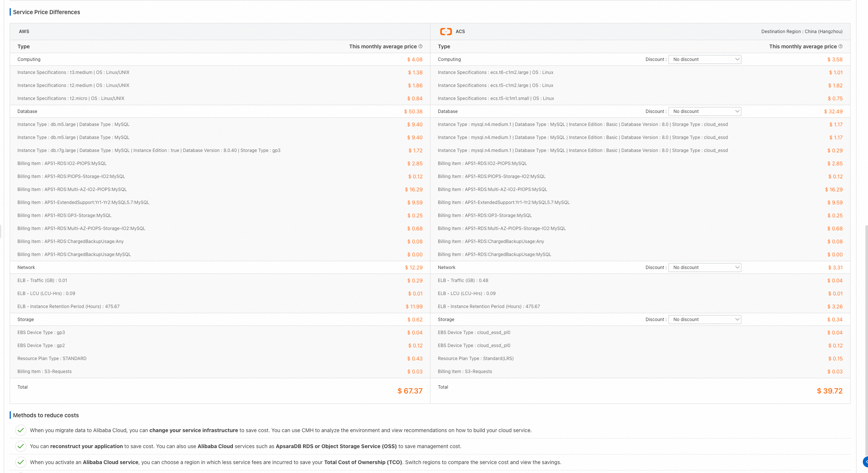Click the AWS Storage total $ 0.62
This screenshot has width=868, height=473.
(x=415, y=320)
